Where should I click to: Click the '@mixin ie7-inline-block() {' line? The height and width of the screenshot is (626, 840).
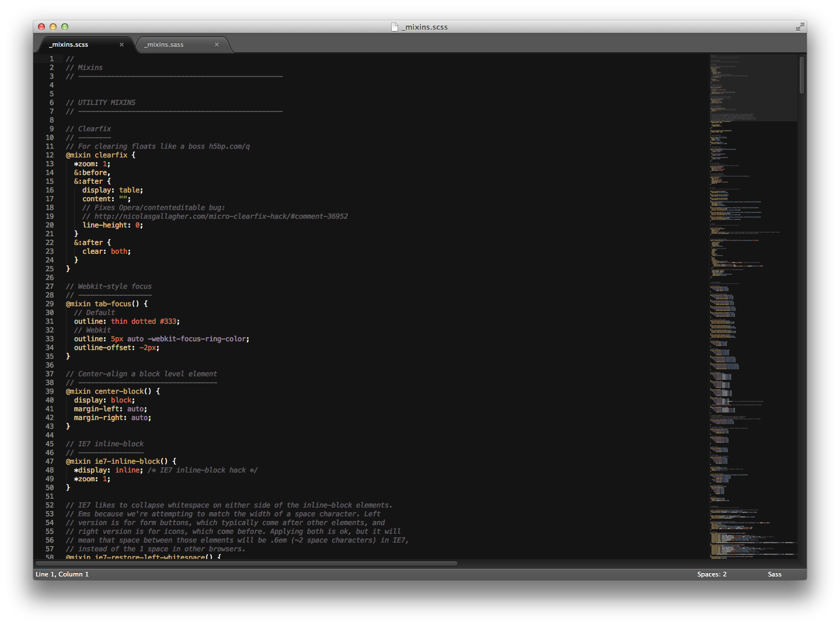point(121,461)
